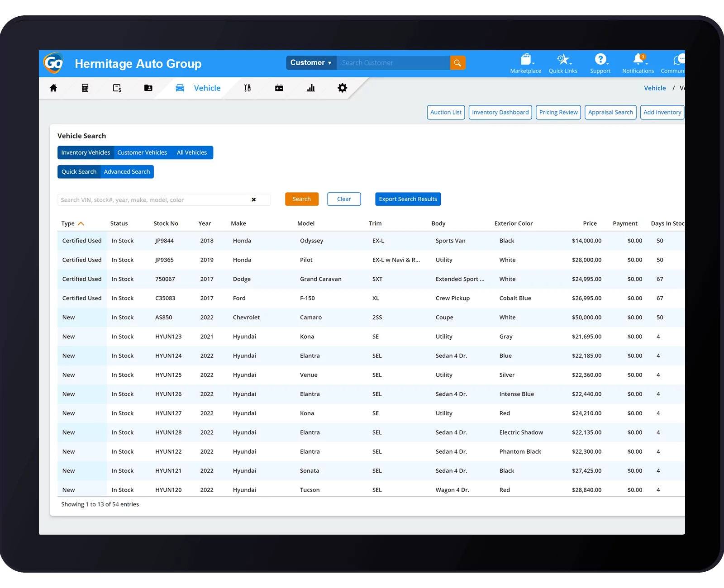The height and width of the screenshot is (588, 724).
Task: Select Advanced Search tab
Action: click(x=127, y=172)
